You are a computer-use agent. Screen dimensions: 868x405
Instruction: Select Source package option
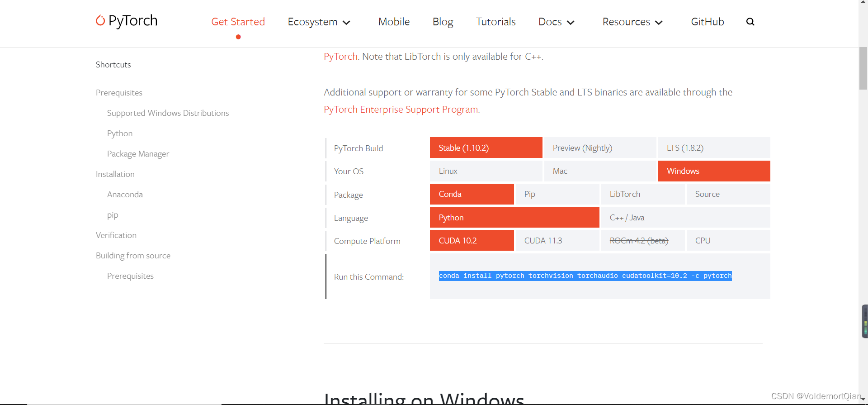[728, 194]
